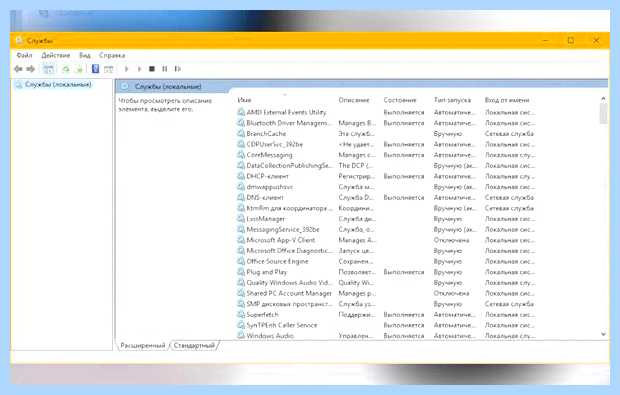620x395 pixels.
Task: Click the gear icon of Shared PC Account Manager
Action: point(241,293)
